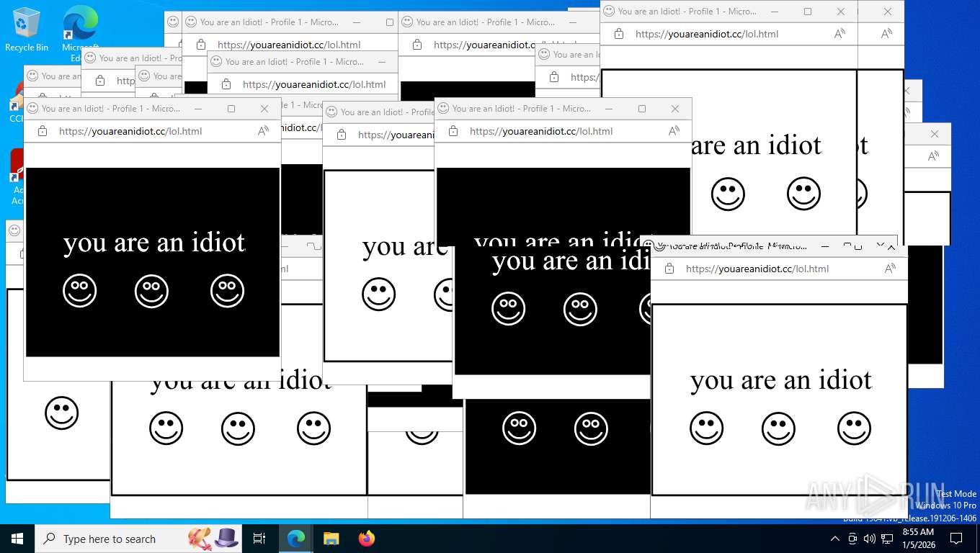This screenshot has width=980, height=553.
Task: Click URL in the center black-page window
Action: [x=541, y=131]
